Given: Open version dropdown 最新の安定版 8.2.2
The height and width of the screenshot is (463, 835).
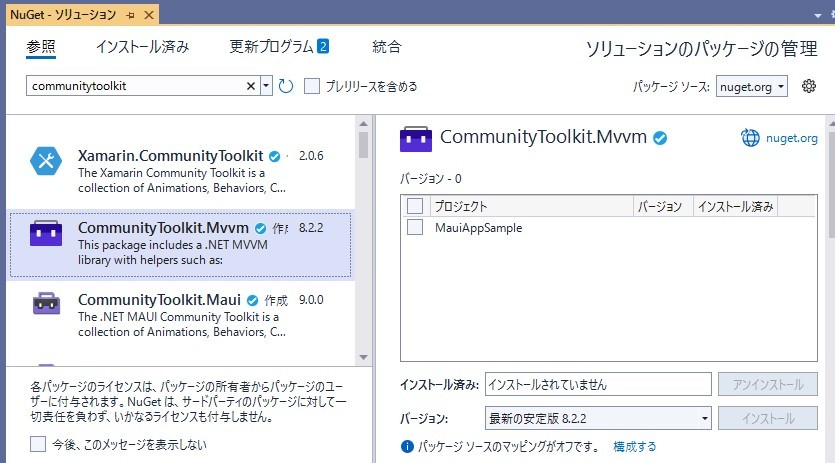Looking at the screenshot, I should point(598,418).
